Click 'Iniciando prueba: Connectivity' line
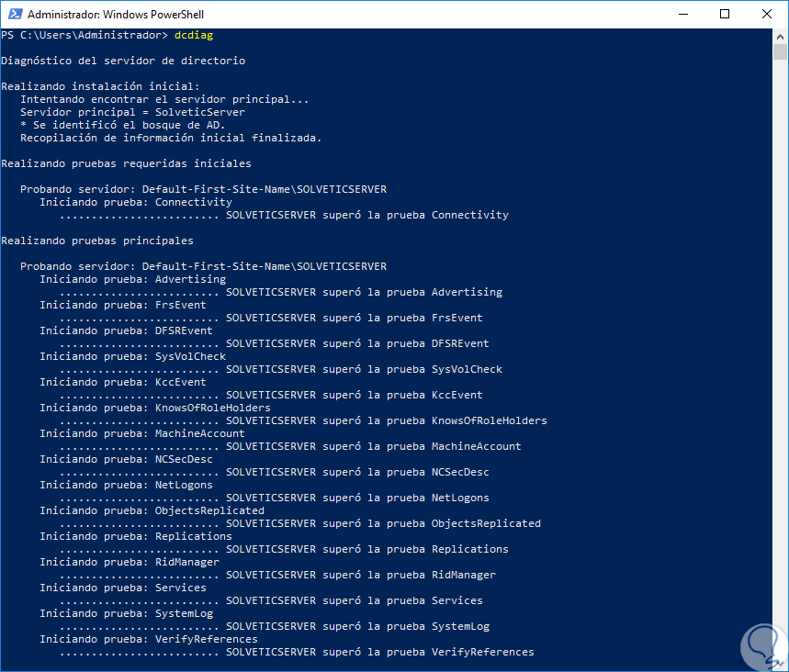Image resolution: width=789 pixels, height=672 pixels. [136, 202]
